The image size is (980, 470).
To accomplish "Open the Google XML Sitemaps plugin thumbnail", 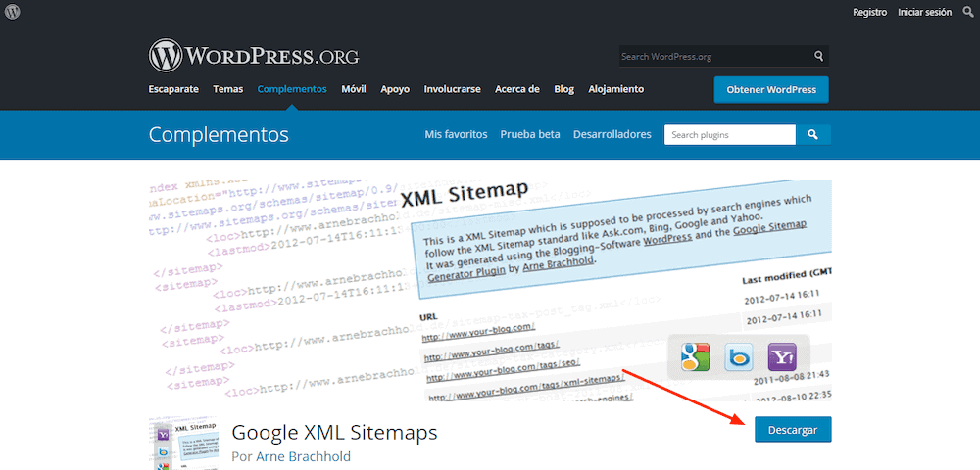I will [183, 443].
